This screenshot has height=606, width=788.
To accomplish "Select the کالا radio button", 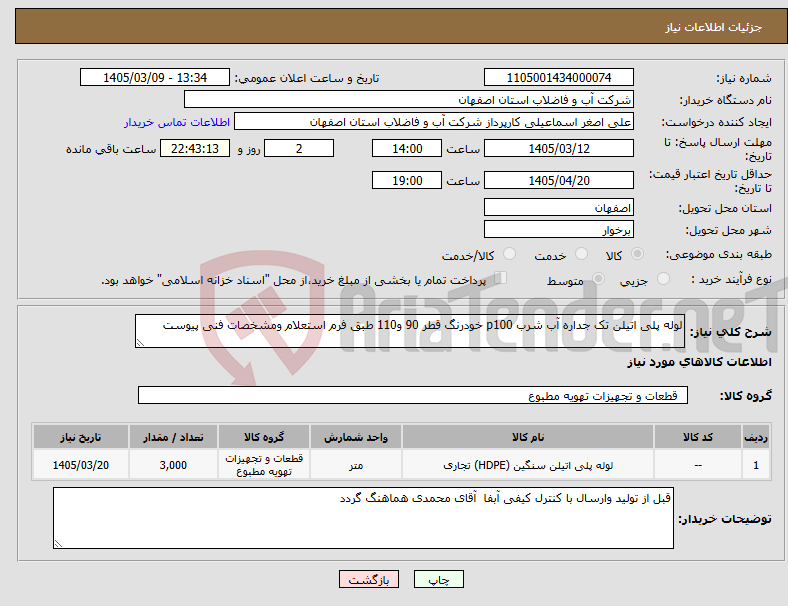I will pos(637,254).
